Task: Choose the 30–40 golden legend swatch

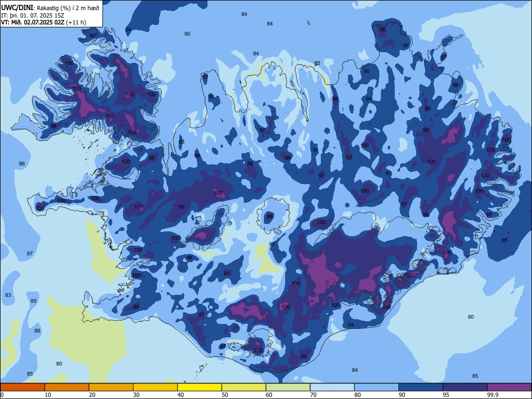Action: click(155, 387)
